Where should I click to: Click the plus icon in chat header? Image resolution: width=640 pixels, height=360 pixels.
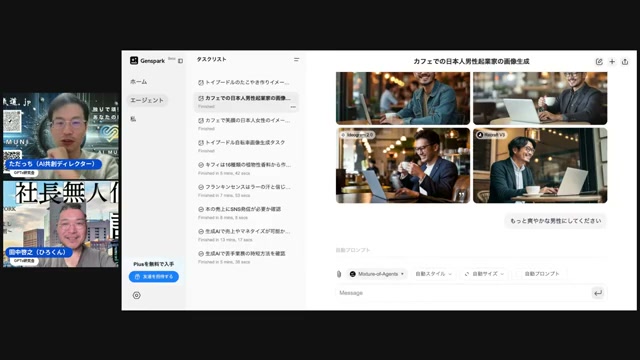pos(612,62)
